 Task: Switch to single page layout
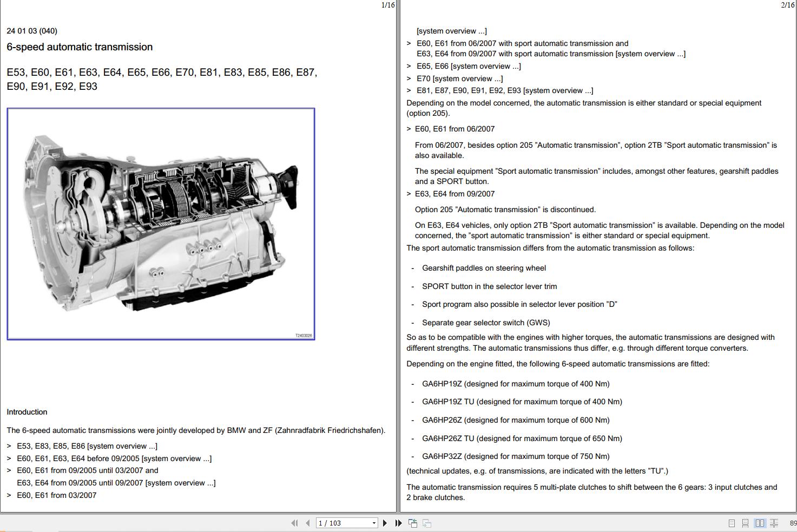(732, 523)
